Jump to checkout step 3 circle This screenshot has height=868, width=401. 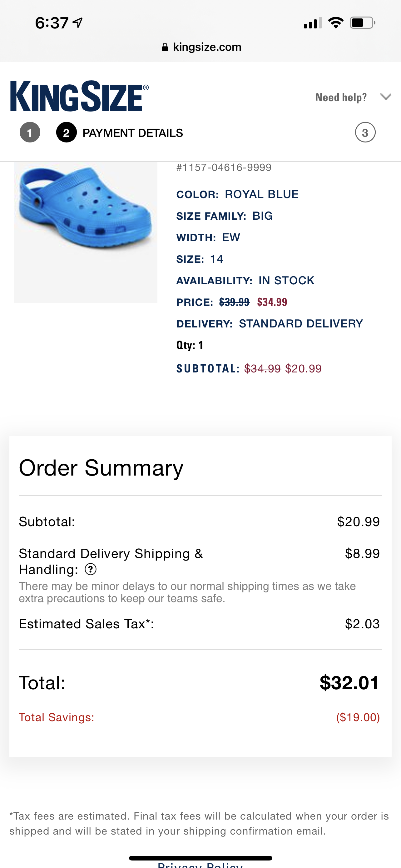pos(365,132)
